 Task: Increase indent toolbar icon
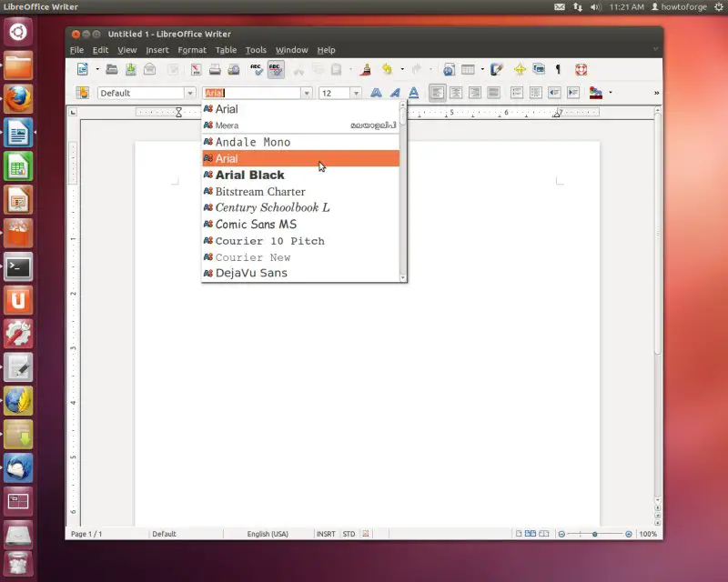pos(573,93)
